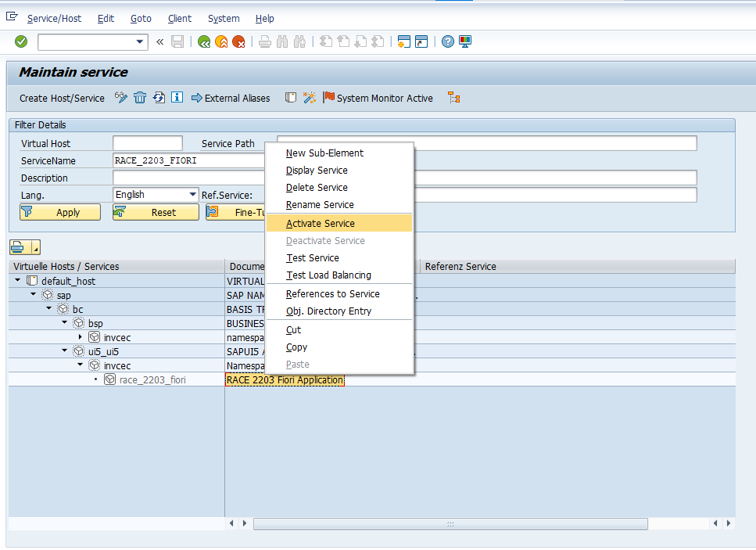This screenshot has height=550, width=756.
Task: Click the hierarchy tree icon in toolbar
Action: click(454, 98)
